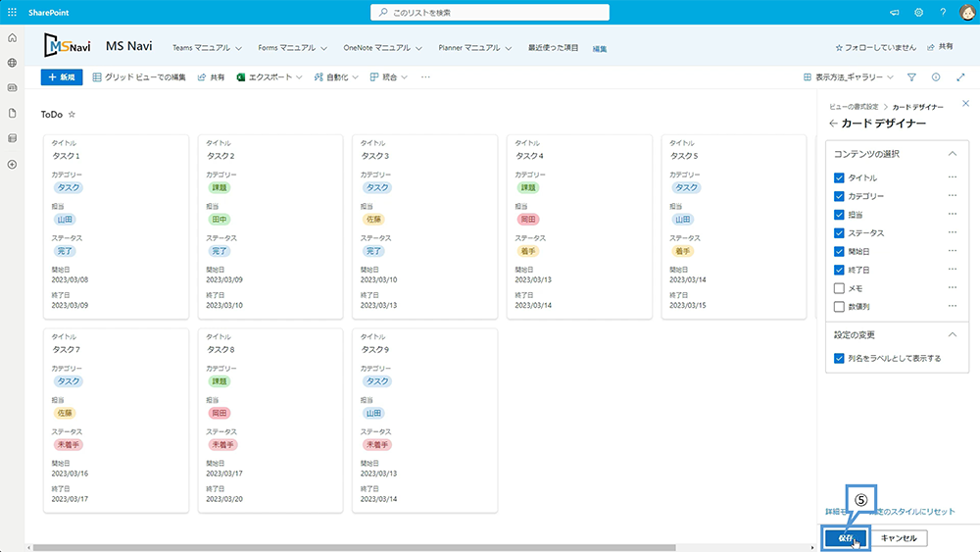Uncheck the タイトル checkbox
The width and height of the screenshot is (980, 552).
[x=839, y=178]
